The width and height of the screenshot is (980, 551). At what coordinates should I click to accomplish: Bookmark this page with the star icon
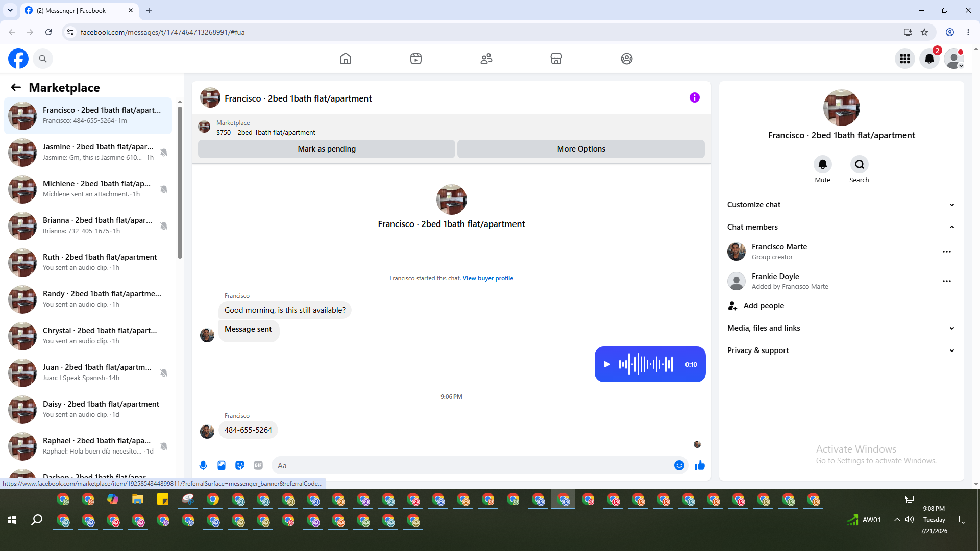coord(924,32)
